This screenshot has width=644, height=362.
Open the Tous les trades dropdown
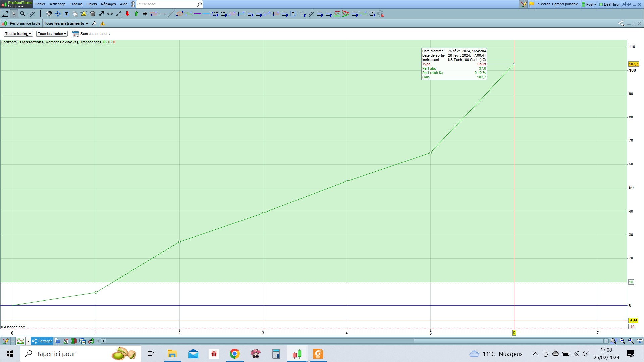52,34
